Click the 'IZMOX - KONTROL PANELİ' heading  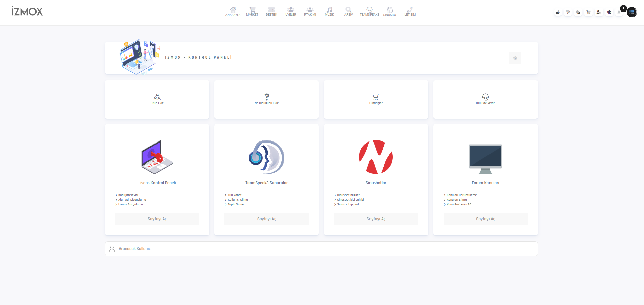(x=198, y=57)
